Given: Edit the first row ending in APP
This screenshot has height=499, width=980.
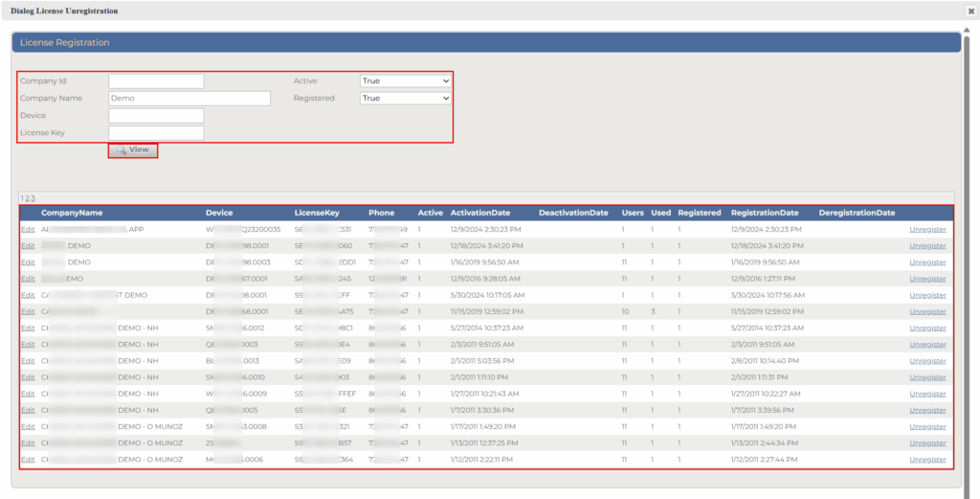Looking at the screenshot, I should click(x=27, y=230).
